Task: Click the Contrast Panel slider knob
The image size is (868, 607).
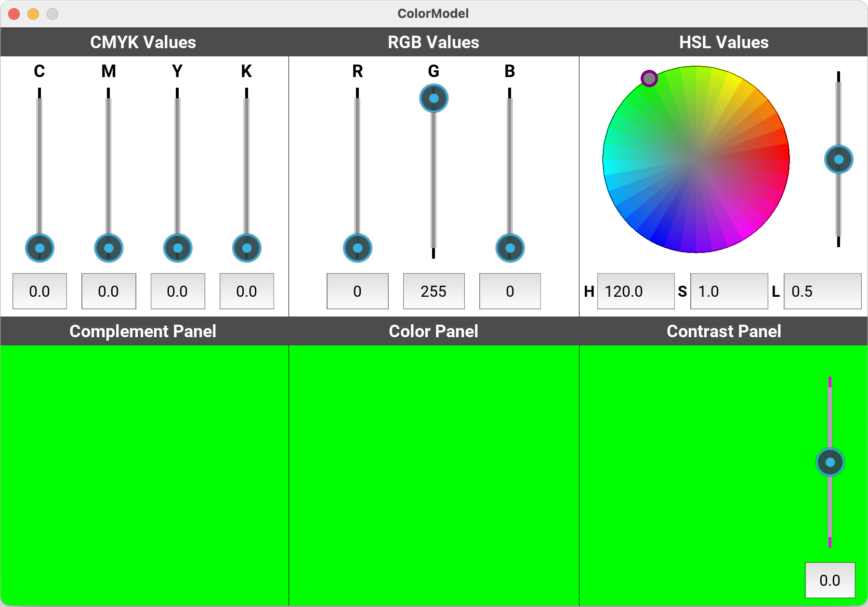Action: coord(830,462)
